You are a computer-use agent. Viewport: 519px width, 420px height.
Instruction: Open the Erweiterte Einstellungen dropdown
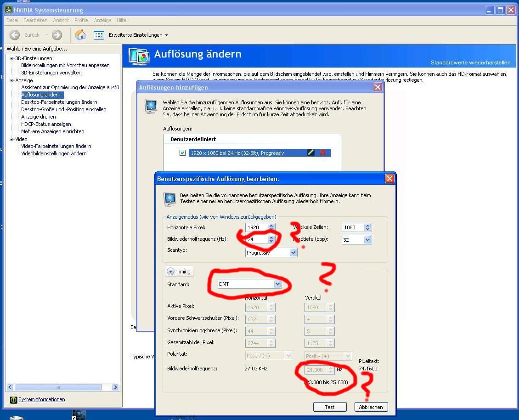pyautogui.click(x=138, y=35)
